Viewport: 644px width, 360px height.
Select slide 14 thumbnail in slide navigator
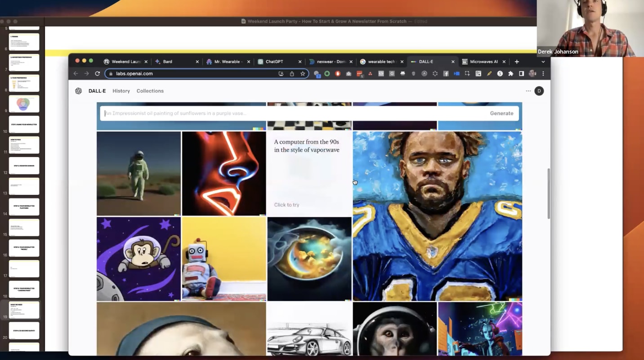[x=24, y=207]
